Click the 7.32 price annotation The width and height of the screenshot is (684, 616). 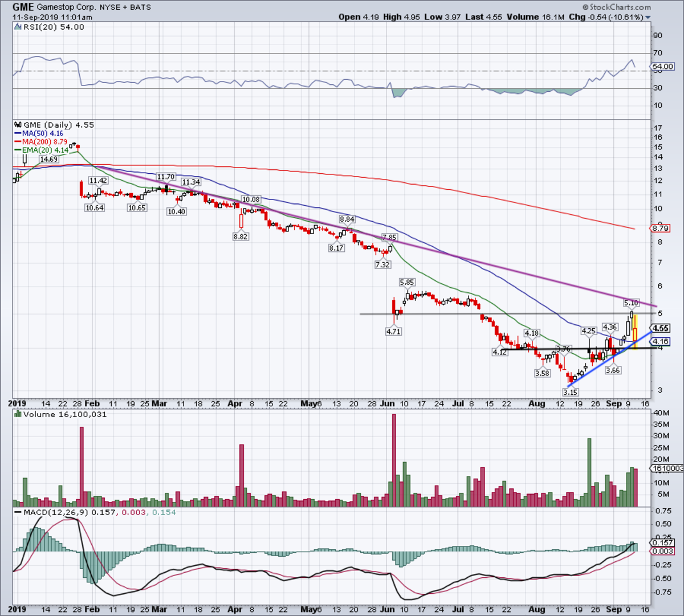tap(382, 265)
